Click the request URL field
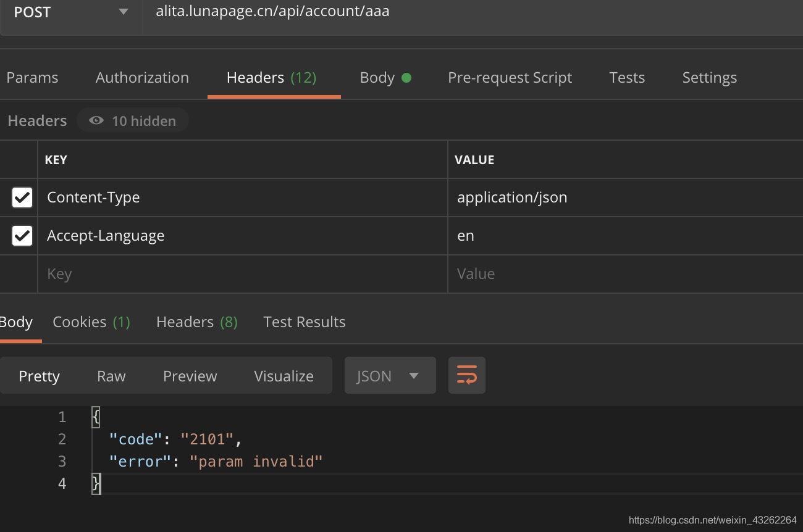The image size is (803, 532). [473, 12]
